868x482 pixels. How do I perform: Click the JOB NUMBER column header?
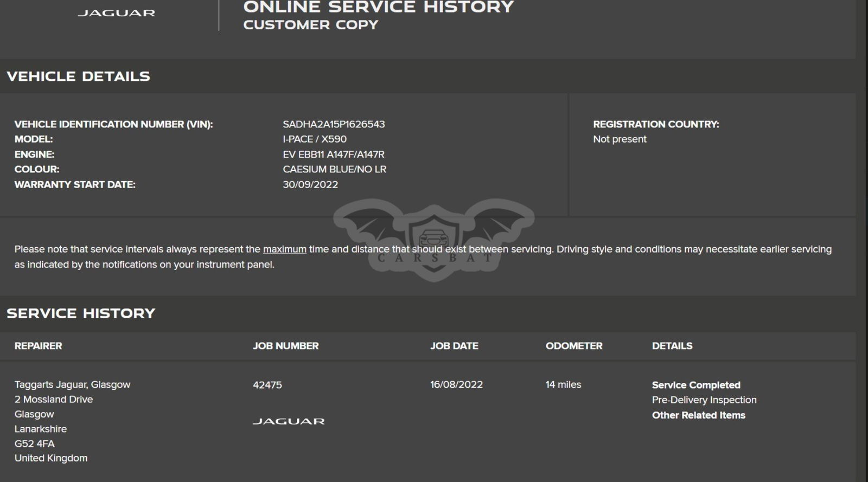point(285,346)
